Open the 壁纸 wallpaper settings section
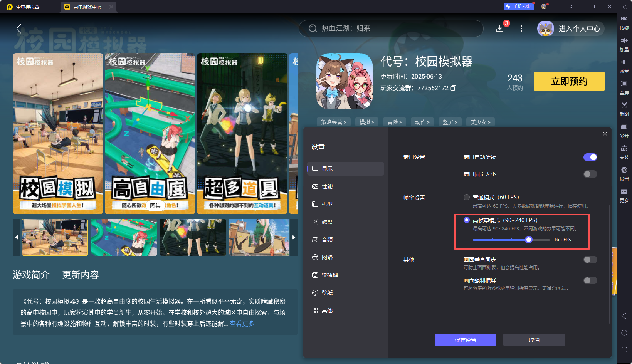The height and width of the screenshot is (364, 632). [x=346, y=293]
